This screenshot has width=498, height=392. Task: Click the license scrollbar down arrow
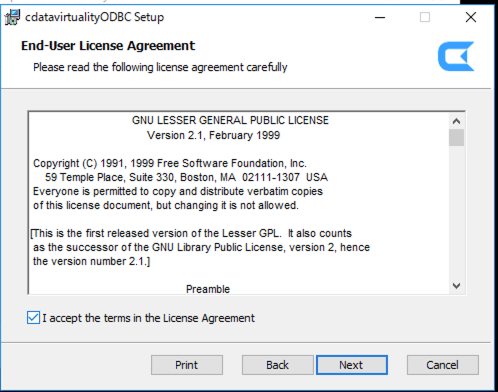(x=456, y=286)
